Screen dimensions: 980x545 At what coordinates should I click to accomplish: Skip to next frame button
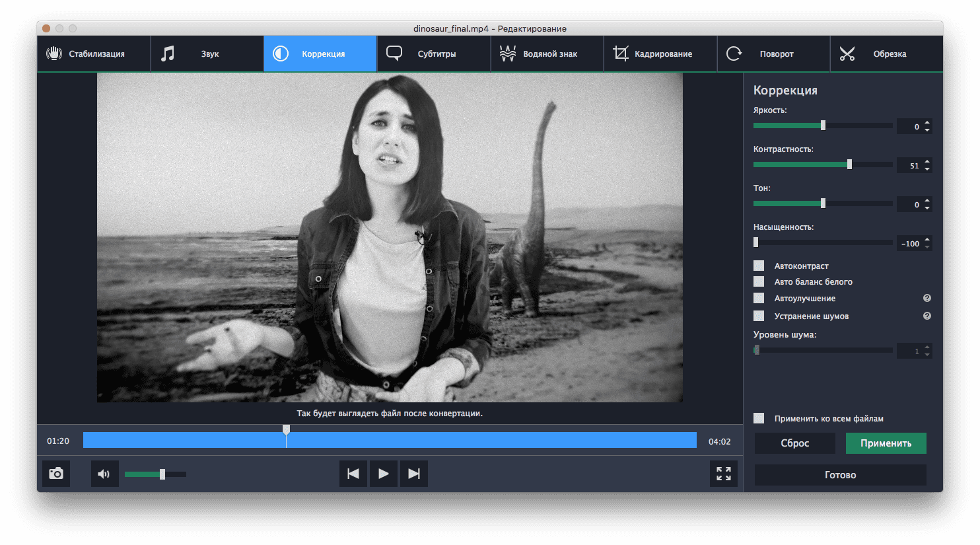point(414,474)
